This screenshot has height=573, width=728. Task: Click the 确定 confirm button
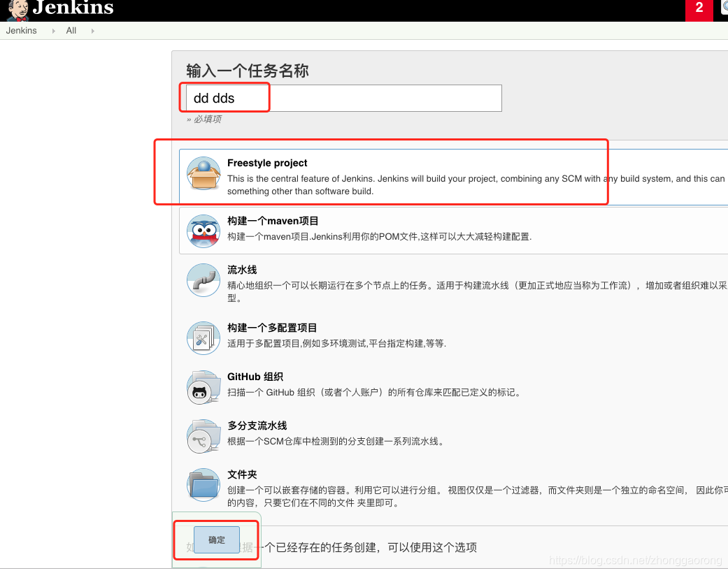click(x=216, y=539)
